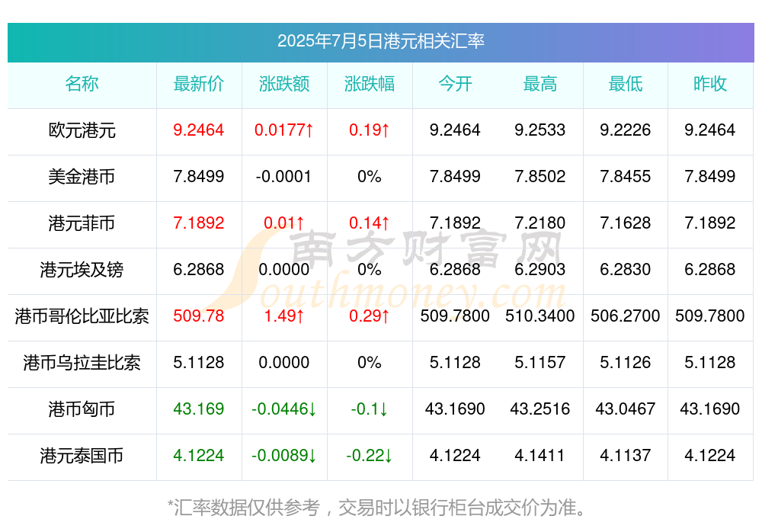
Task: Click change amount 1.49↑
Action: tap(283, 316)
